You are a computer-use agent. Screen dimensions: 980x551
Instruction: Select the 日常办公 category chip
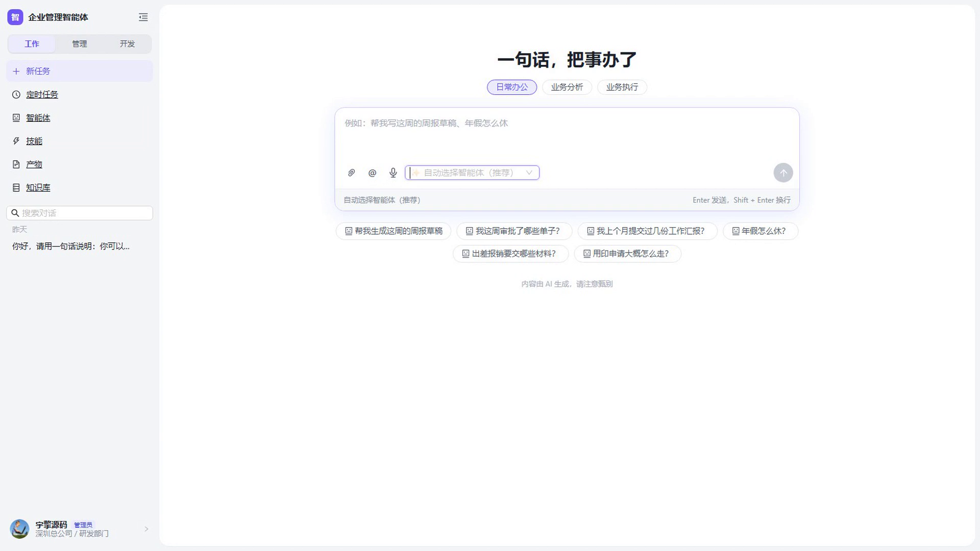click(x=512, y=87)
